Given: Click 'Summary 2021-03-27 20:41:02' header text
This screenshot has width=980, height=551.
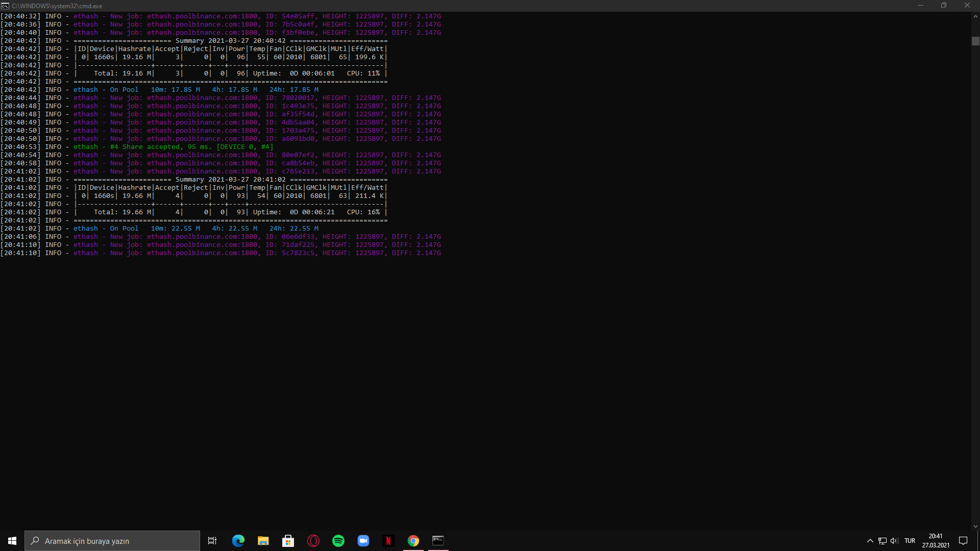Looking at the screenshot, I should [231, 180].
